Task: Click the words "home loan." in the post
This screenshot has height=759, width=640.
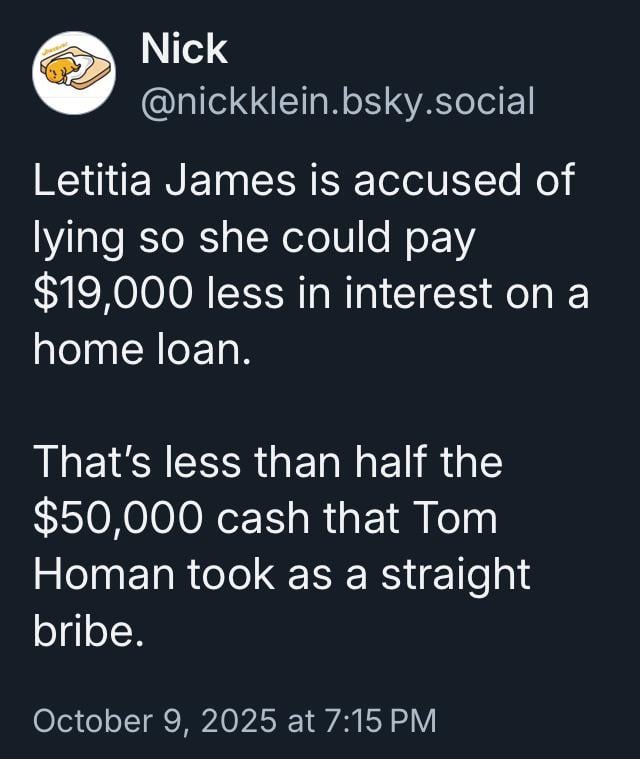Action: 140,350
